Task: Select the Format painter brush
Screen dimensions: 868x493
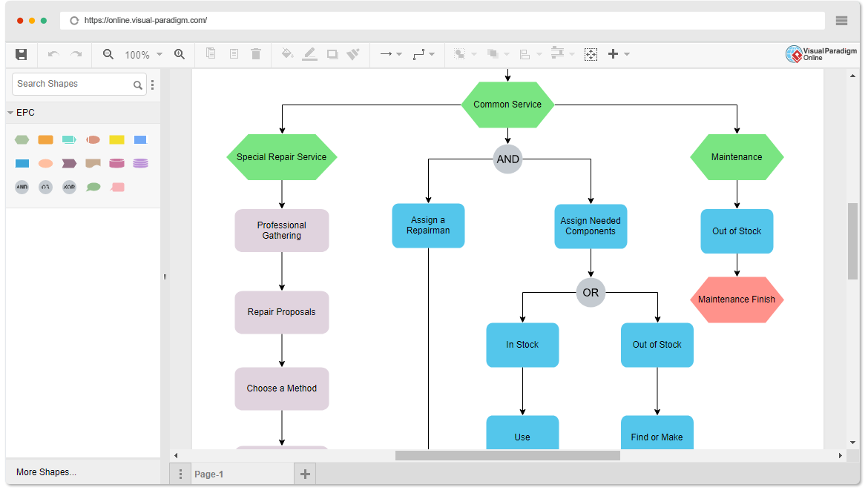Action: click(353, 53)
